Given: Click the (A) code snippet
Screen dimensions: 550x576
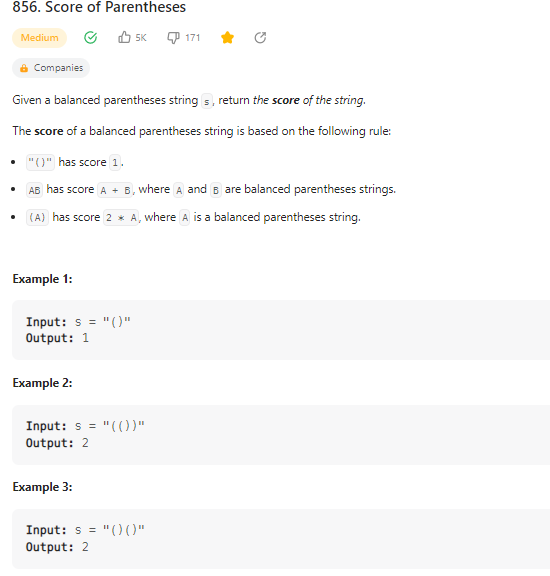Looking at the screenshot, I should tap(37, 218).
